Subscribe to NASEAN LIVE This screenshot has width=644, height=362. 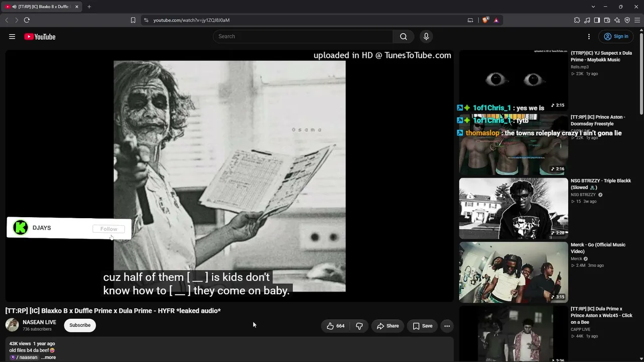80,325
